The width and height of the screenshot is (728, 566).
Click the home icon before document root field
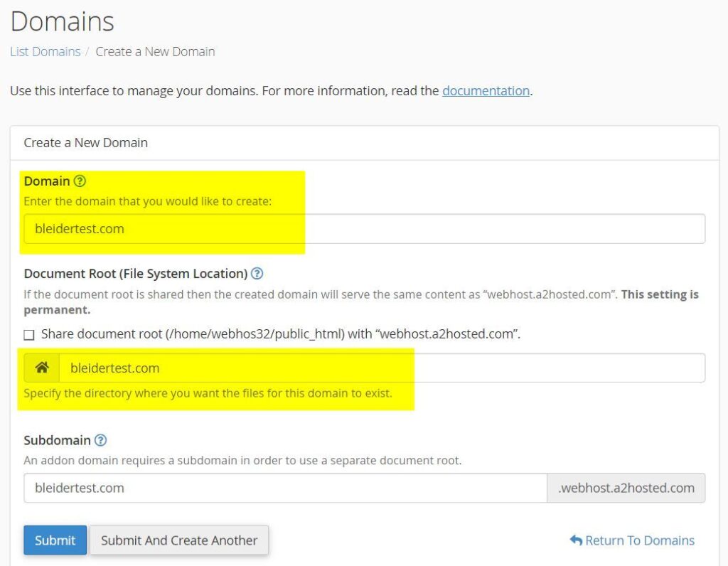[x=42, y=368]
